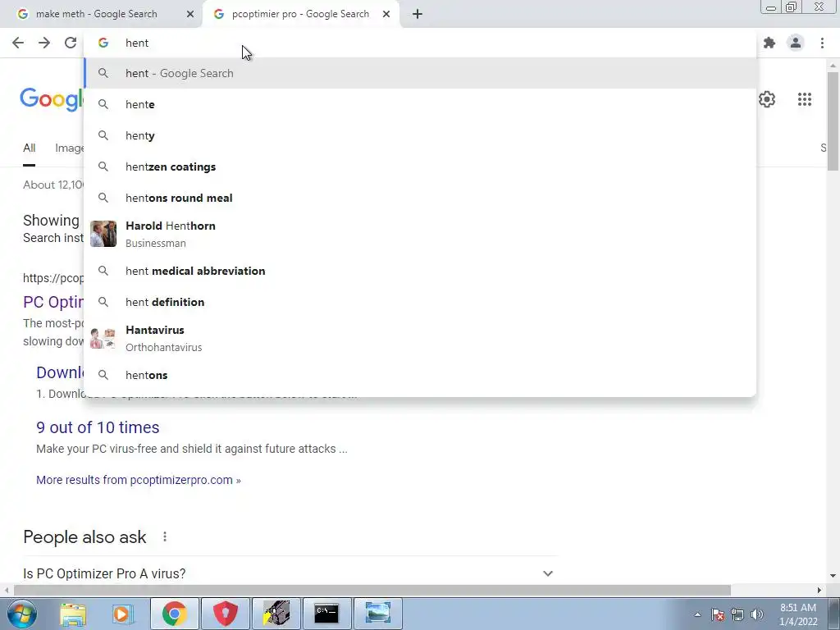Reload the current page
This screenshot has height=630, width=840.
pos(71,43)
